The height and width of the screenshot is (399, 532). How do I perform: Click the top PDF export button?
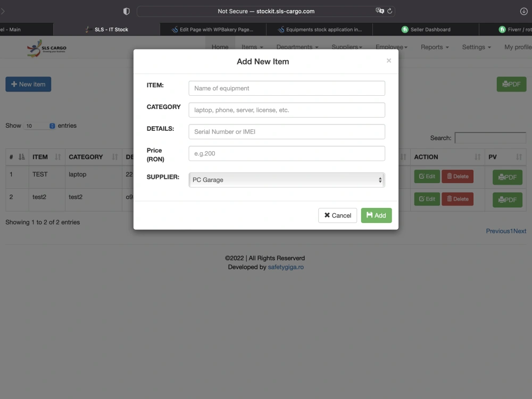coord(511,84)
